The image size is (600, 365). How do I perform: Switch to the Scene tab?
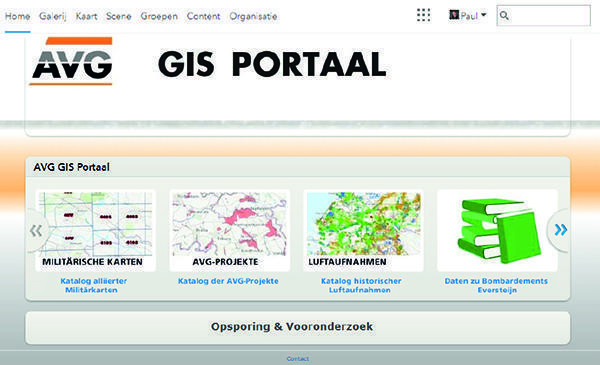119,16
